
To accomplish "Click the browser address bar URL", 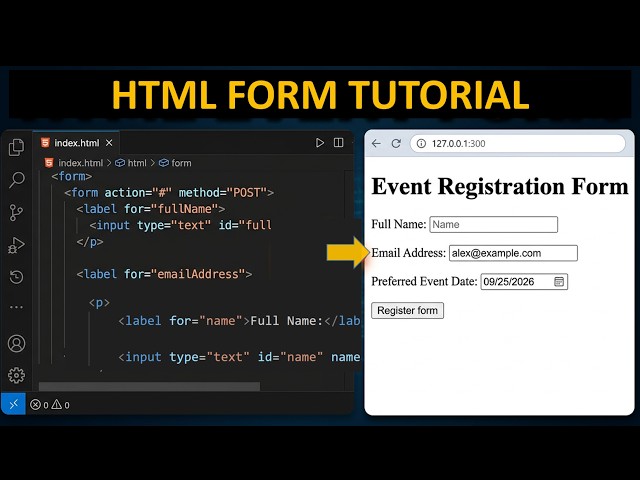I will [x=517, y=143].
